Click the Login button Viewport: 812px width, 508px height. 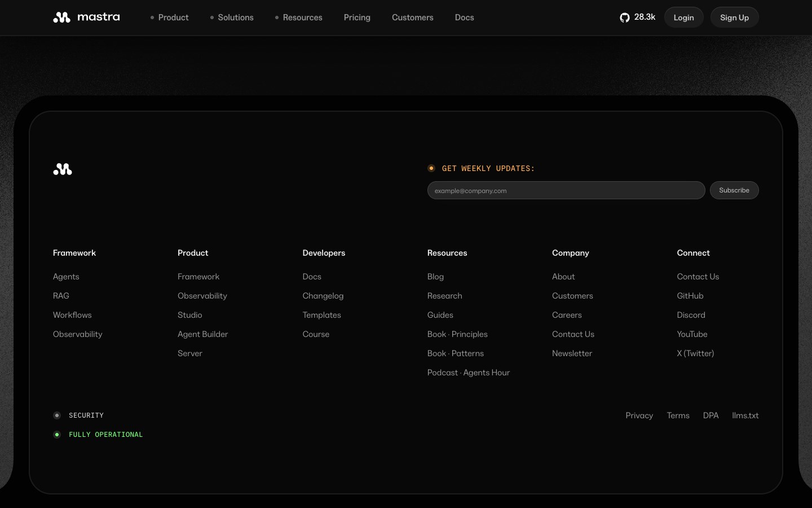coord(683,17)
